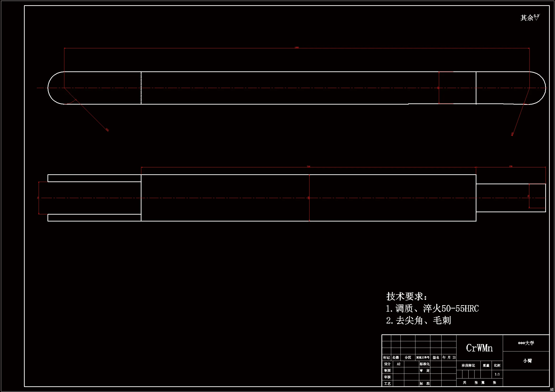Select the 小臂 part name text

pos(527,361)
